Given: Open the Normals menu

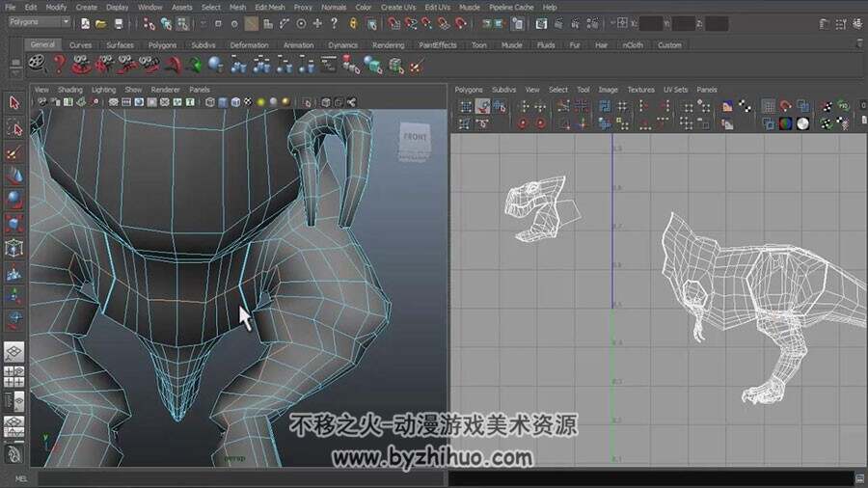Looking at the screenshot, I should point(334,7).
